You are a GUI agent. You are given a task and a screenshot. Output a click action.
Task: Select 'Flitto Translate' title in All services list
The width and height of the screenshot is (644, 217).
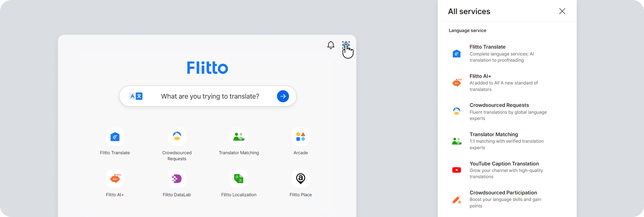pyautogui.click(x=487, y=47)
